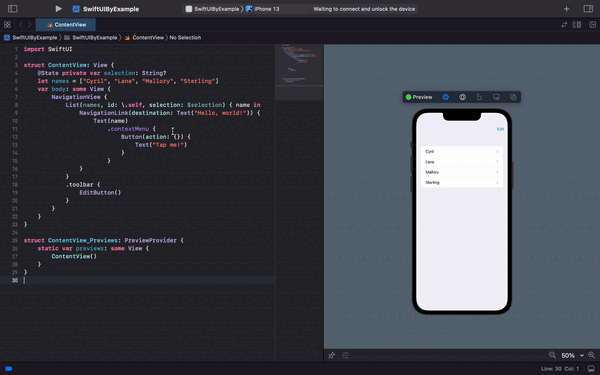Image resolution: width=600 pixels, height=375 pixels.
Task: Tap Edit in the phone preview
Action: click(x=500, y=129)
